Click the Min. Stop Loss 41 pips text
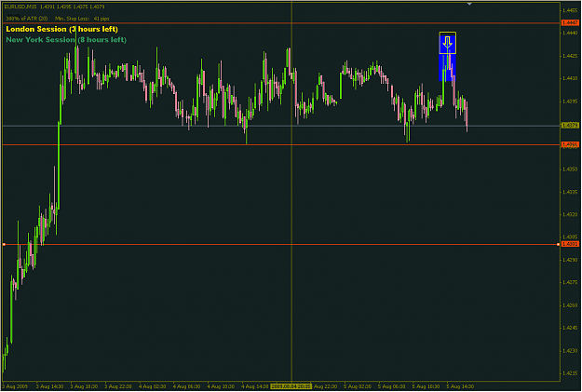The height and width of the screenshot is (392, 582). click(x=82, y=19)
